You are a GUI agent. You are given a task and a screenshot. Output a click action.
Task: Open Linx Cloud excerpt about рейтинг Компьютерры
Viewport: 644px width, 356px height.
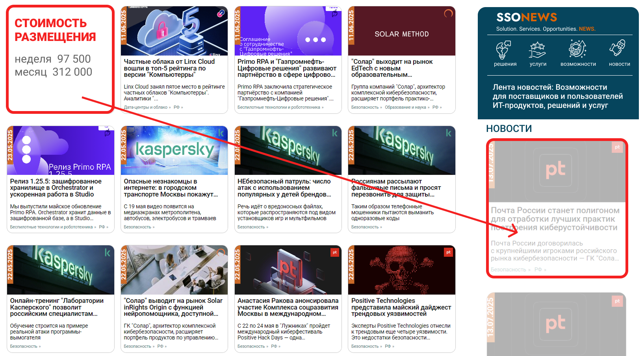point(174,93)
